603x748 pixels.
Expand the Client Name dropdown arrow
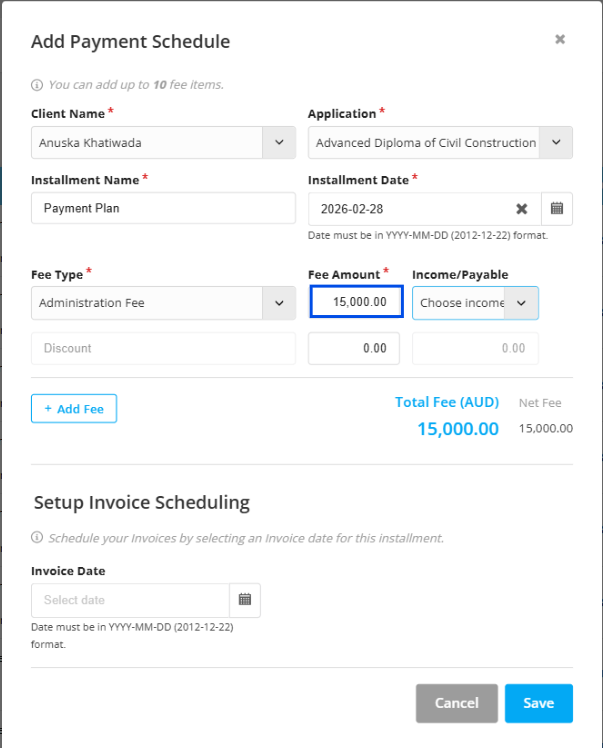tap(278, 143)
